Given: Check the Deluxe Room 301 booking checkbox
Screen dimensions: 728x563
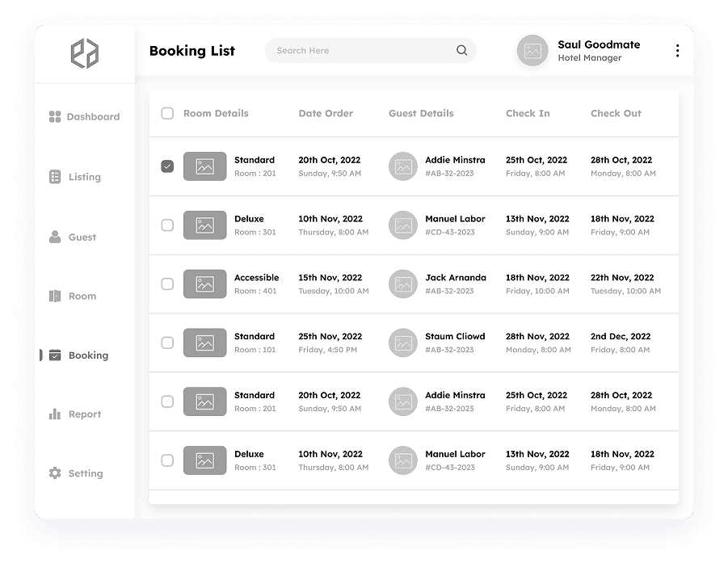Looking at the screenshot, I should click(x=167, y=225).
